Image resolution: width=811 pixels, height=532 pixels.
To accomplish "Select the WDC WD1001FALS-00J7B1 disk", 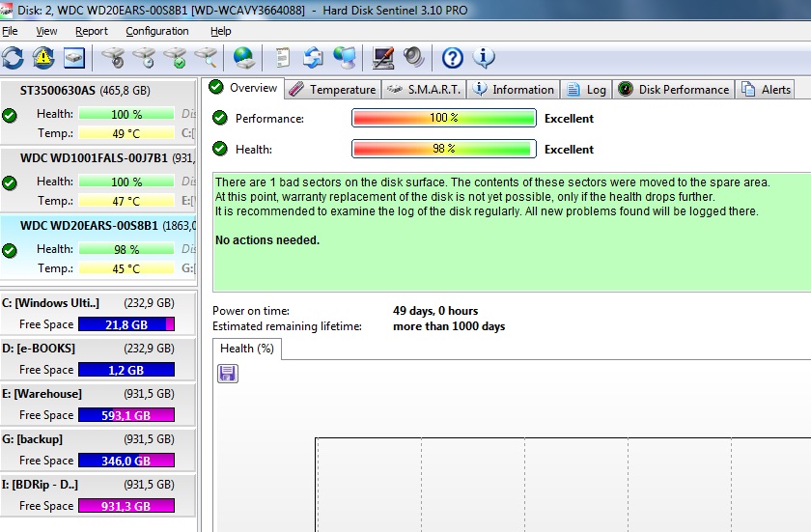I will coord(98,180).
